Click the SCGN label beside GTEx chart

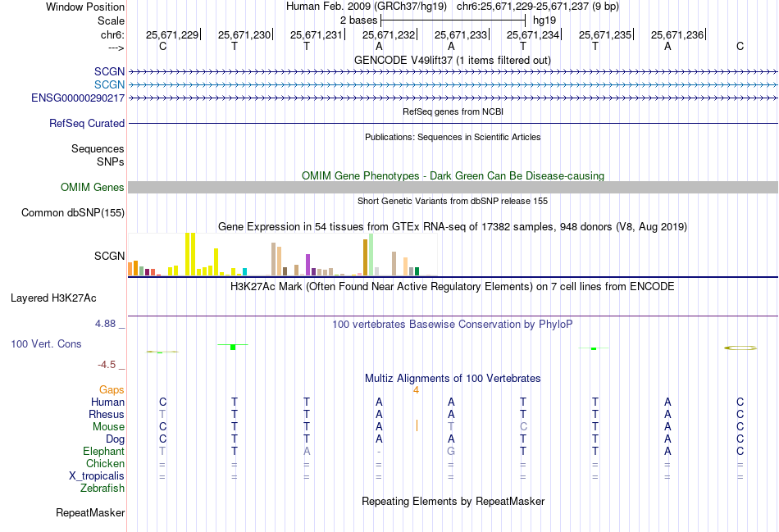pos(109,256)
